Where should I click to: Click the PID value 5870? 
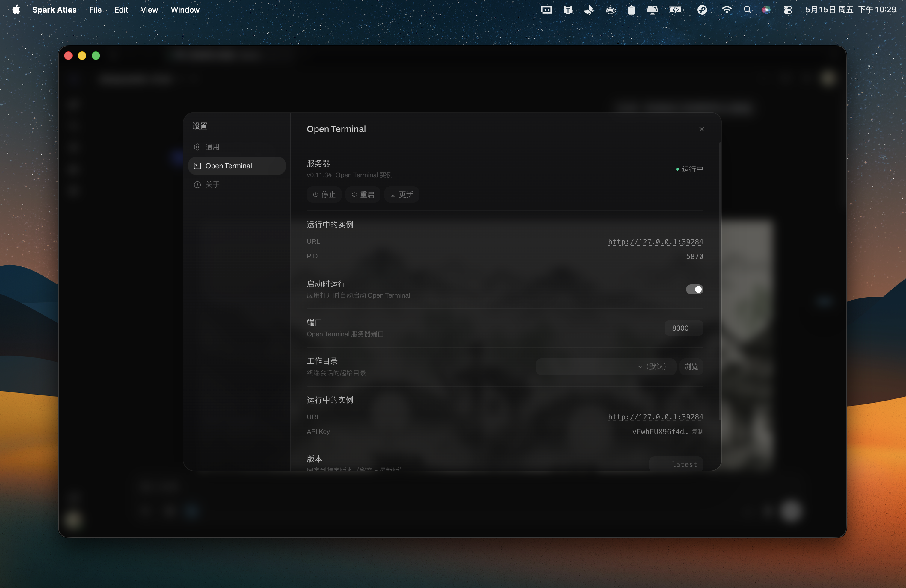point(695,256)
